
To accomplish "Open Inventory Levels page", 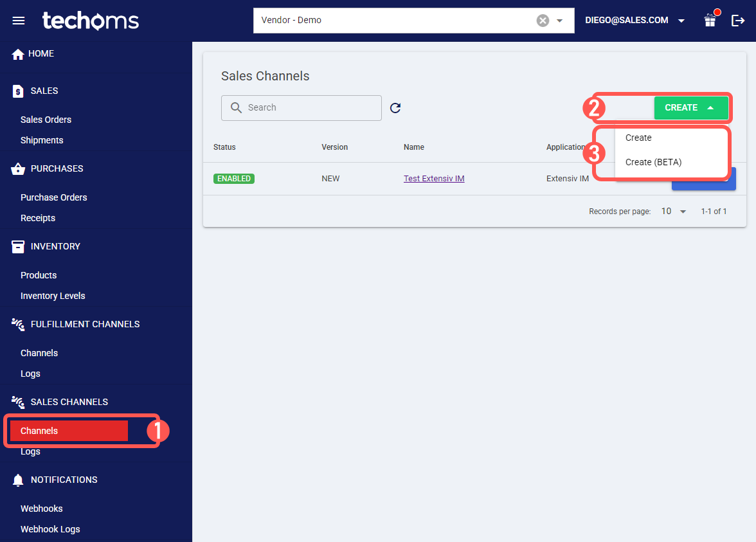I will coord(53,296).
